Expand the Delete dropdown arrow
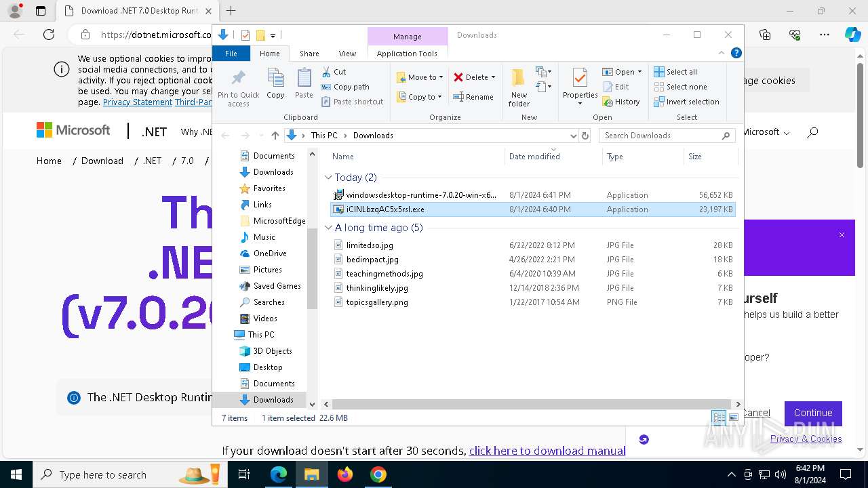 [x=493, y=77]
